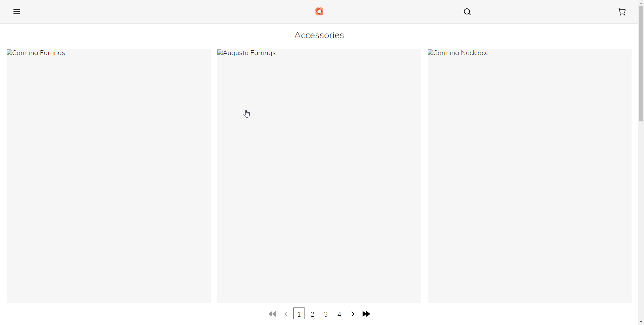The height and width of the screenshot is (325, 644).
Task: Open the hamburger navigation menu
Action: tap(17, 12)
